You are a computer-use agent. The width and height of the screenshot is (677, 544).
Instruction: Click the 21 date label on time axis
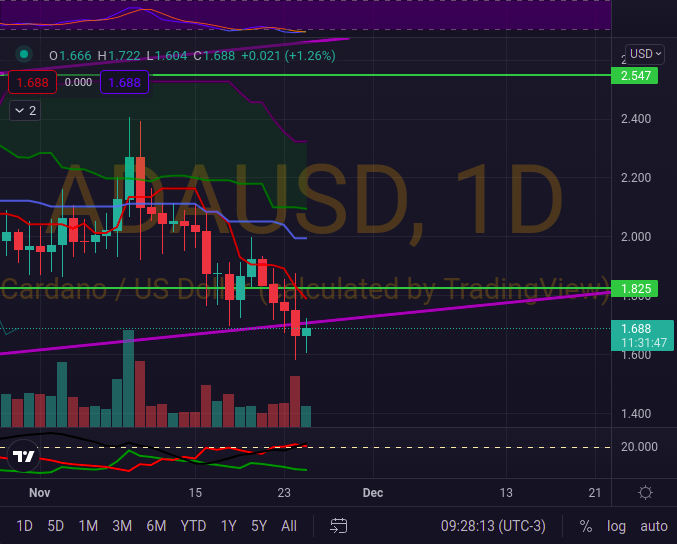(595, 493)
